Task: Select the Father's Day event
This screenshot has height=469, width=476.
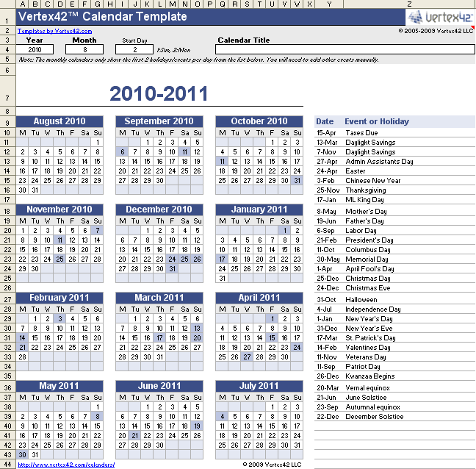Action: point(364,221)
